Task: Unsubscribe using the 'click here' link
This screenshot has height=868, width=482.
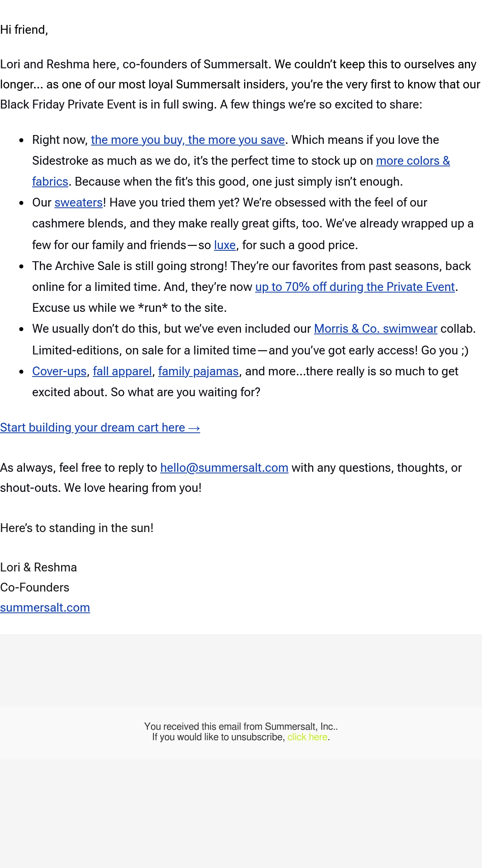Action: pyautogui.click(x=307, y=737)
